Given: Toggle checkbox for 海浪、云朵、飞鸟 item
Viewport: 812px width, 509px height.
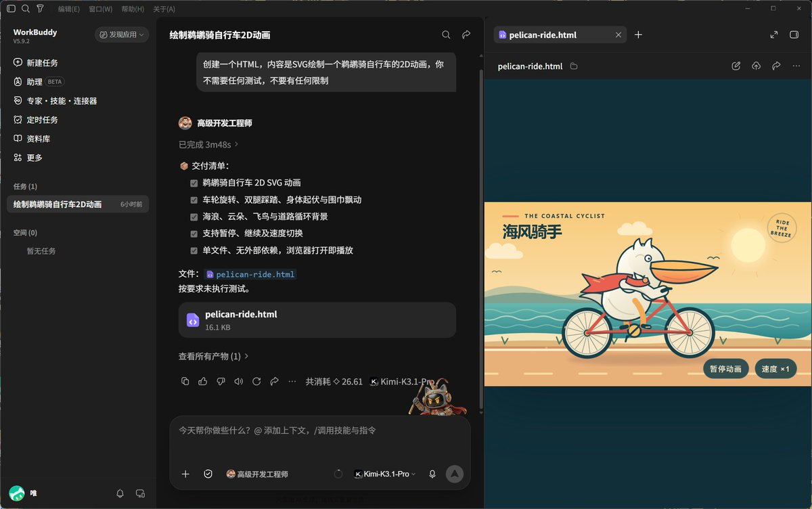Looking at the screenshot, I should click(x=194, y=217).
